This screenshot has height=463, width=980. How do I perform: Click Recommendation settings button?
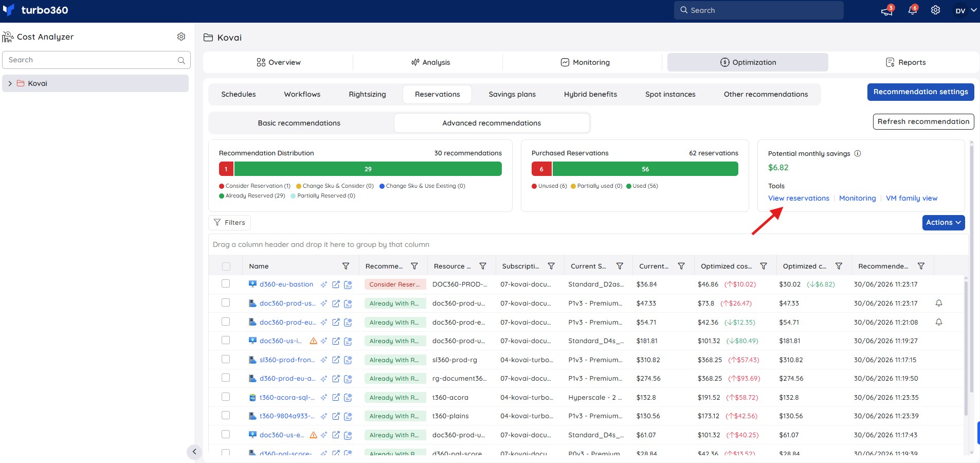pyautogui.click(x=921, y=92)
